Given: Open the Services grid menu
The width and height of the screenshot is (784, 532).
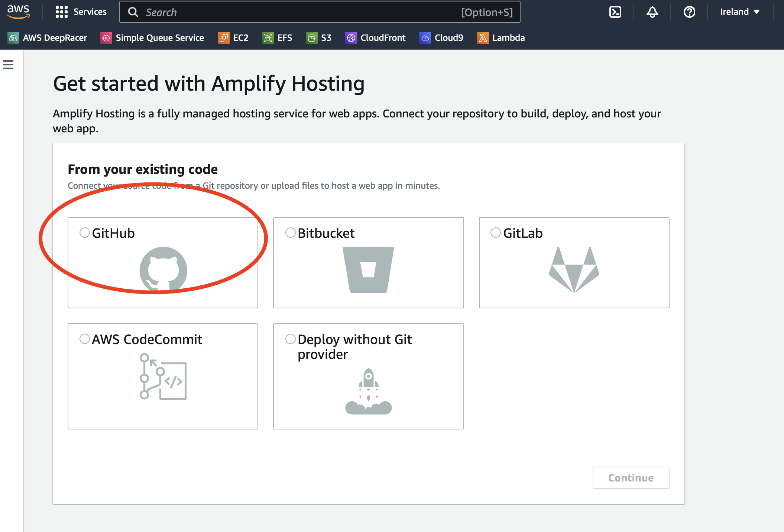Looking at the screenshot, I should (62, 12).
